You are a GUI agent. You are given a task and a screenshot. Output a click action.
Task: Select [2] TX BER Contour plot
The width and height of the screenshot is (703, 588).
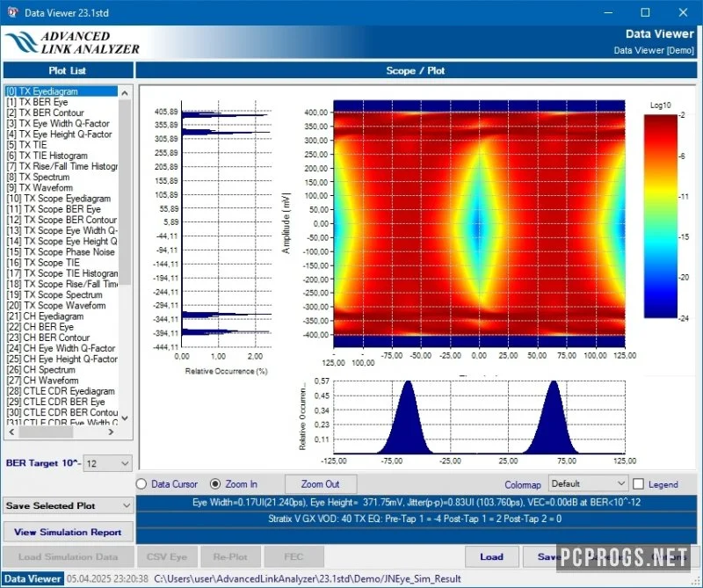[x=62, y=113]
